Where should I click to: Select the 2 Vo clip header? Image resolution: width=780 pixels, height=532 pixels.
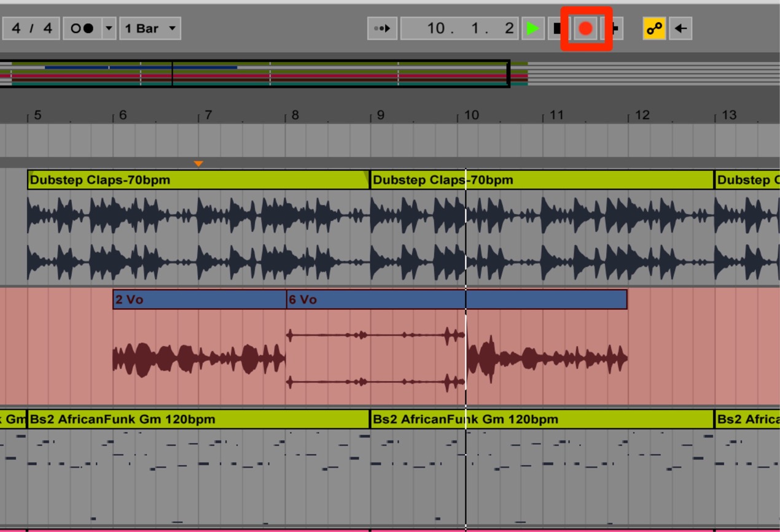[200, 299]
